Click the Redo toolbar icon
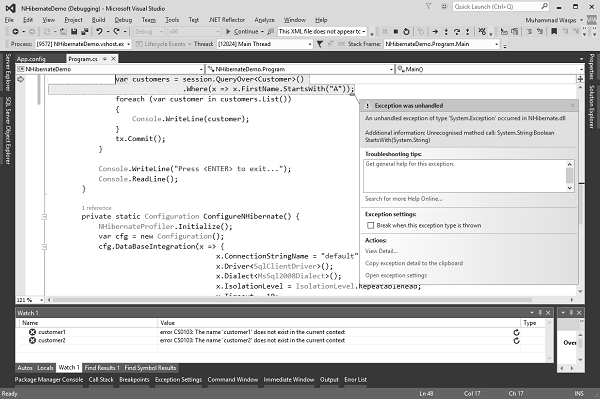 click(x=116, y=31)
